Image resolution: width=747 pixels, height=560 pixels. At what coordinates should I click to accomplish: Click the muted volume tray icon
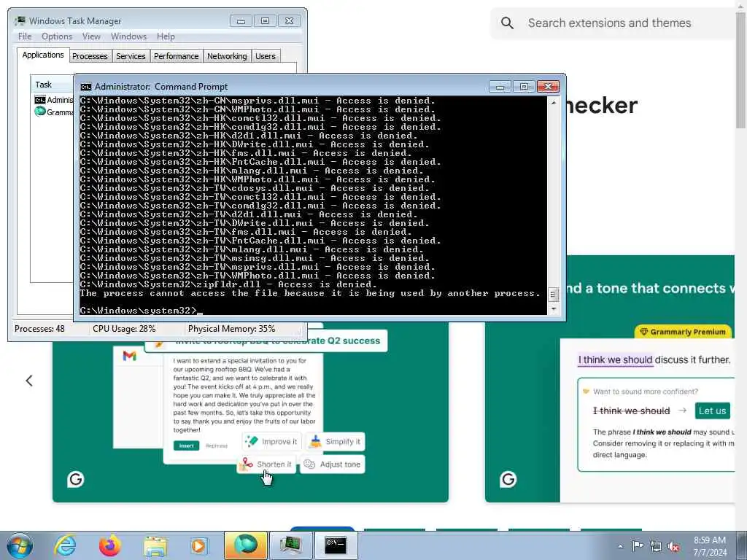673,546
